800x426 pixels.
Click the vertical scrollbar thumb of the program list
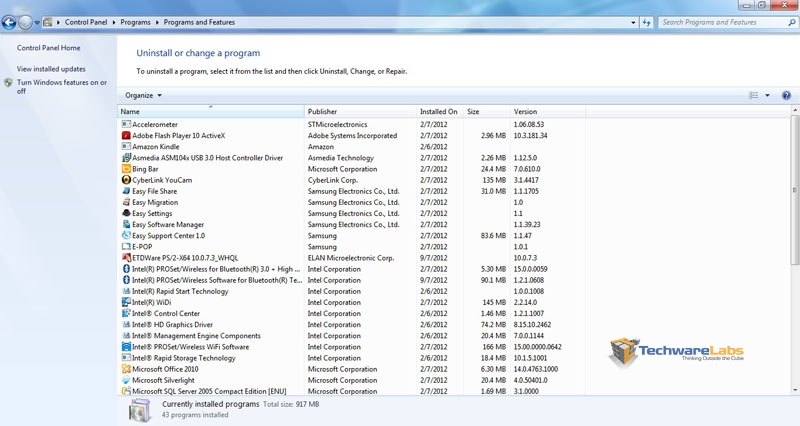pos(795,190)
